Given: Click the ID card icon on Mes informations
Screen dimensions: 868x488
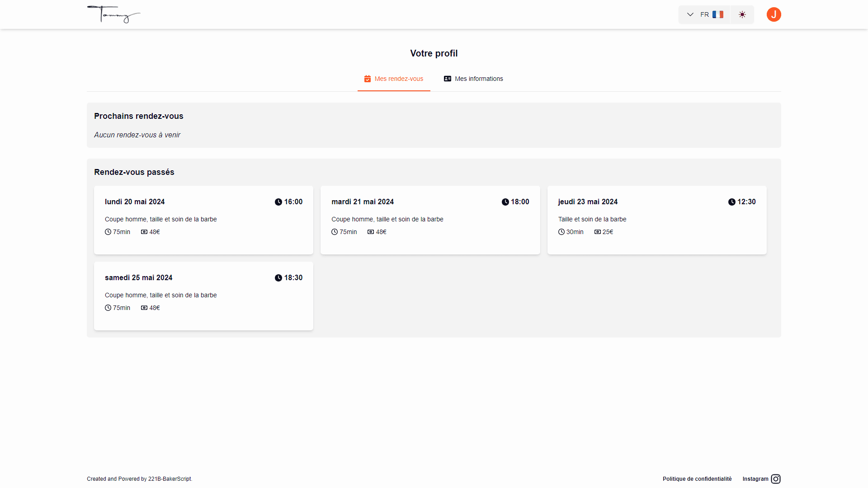Looking at the screenshot, I should pyautogui.click(x=448, y=79).
